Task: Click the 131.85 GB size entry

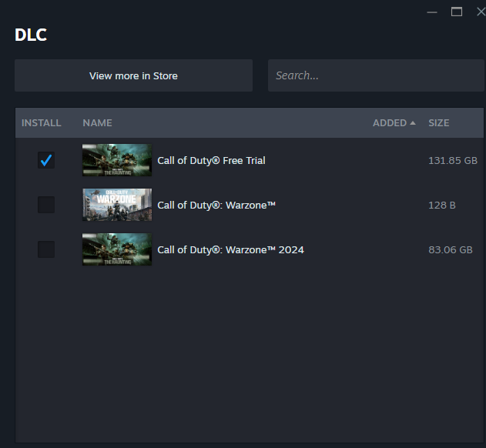Action: [452, 161]
